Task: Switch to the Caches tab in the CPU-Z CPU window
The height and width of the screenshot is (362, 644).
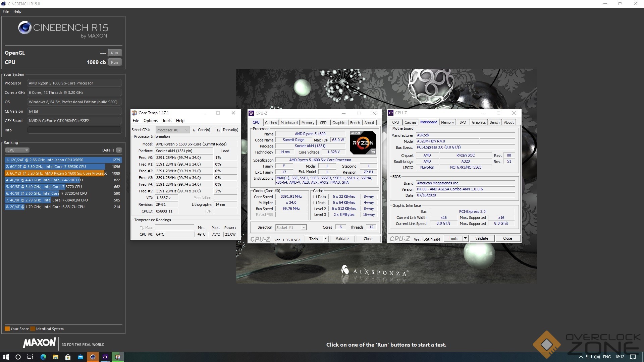Action: coord(271,123)
